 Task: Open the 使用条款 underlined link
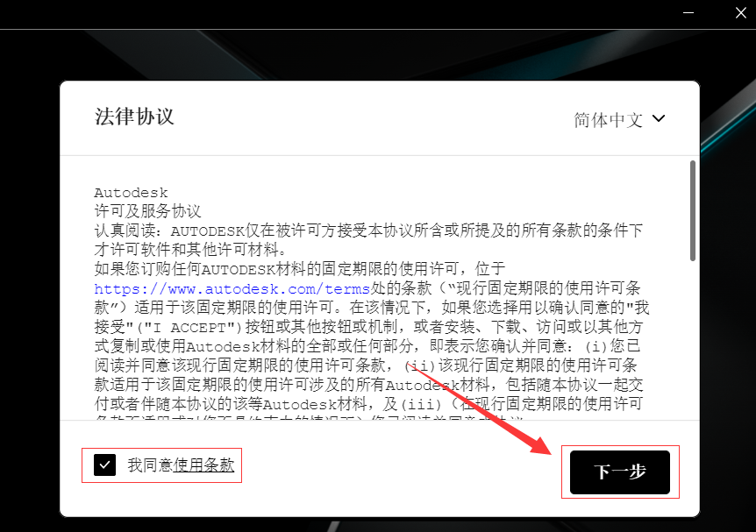click(203, 465)
